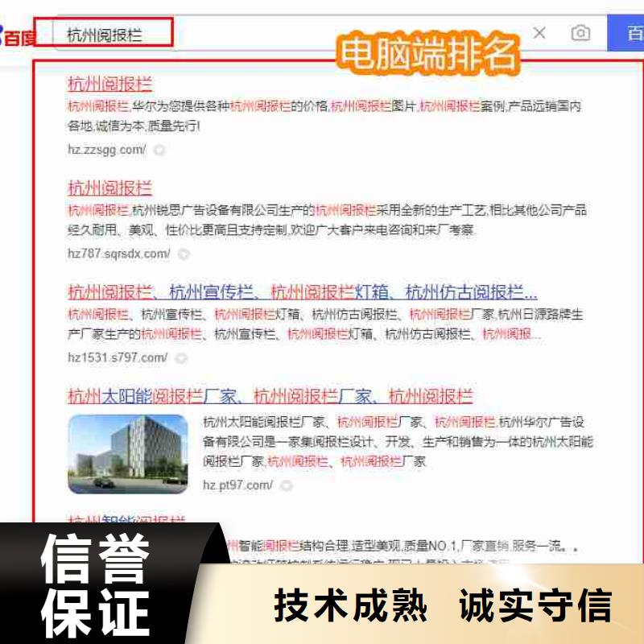Click the icon beside hz.pt97.com/
The image size is (644, 644).
[x=287, y=486]
